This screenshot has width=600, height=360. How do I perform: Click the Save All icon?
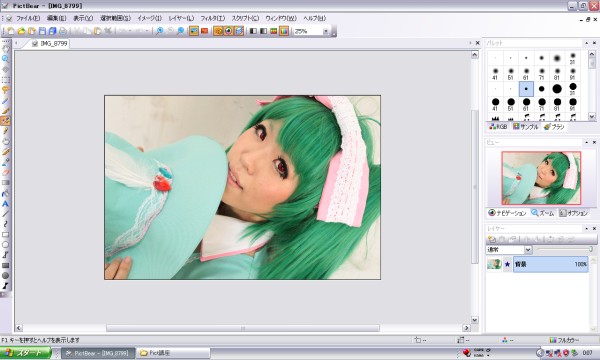pyautogui.click(x=52, y=31)
